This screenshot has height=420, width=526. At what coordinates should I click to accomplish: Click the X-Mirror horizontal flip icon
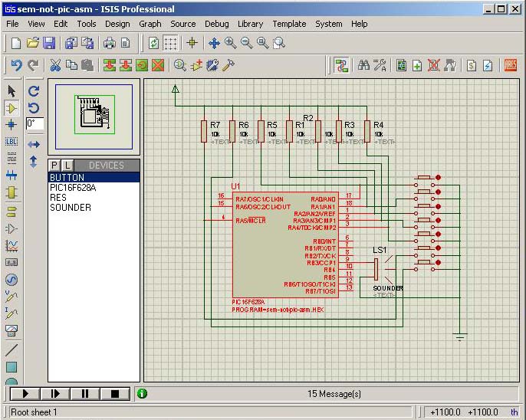click(34, 144)
